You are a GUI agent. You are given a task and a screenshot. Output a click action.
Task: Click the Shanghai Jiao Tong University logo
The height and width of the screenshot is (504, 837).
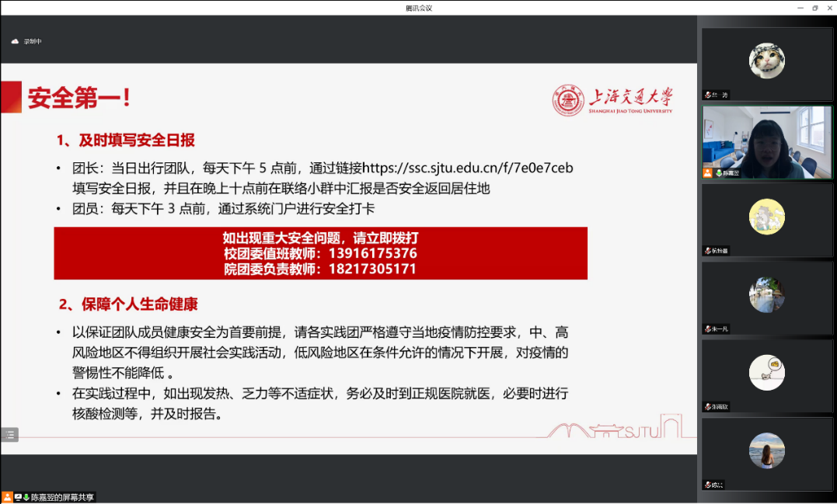tap(612, 101)
